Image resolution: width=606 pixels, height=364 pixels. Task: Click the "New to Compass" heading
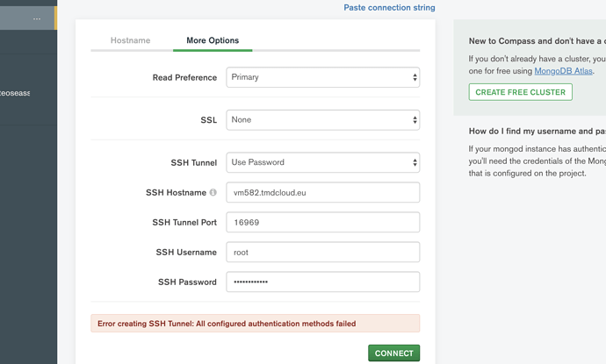pos(536,41)
